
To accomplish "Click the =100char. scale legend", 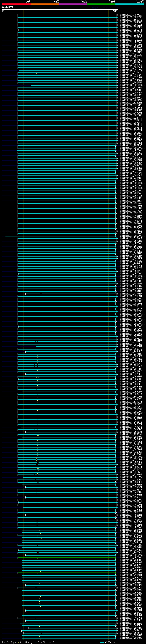I will click(x=108, y=642).
